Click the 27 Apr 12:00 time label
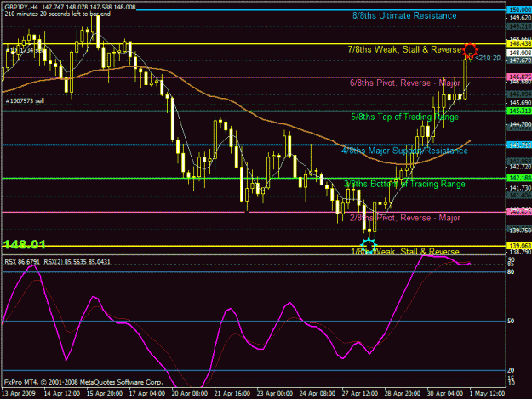The height and width of the screenshot is (399, 532). click(x=360, y=394)
